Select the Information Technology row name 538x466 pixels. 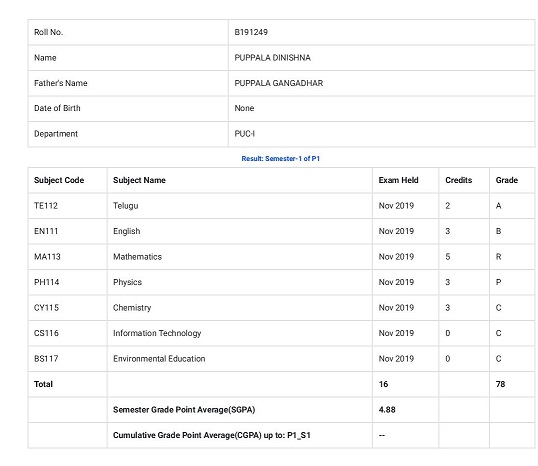click(x=157, y=333)
